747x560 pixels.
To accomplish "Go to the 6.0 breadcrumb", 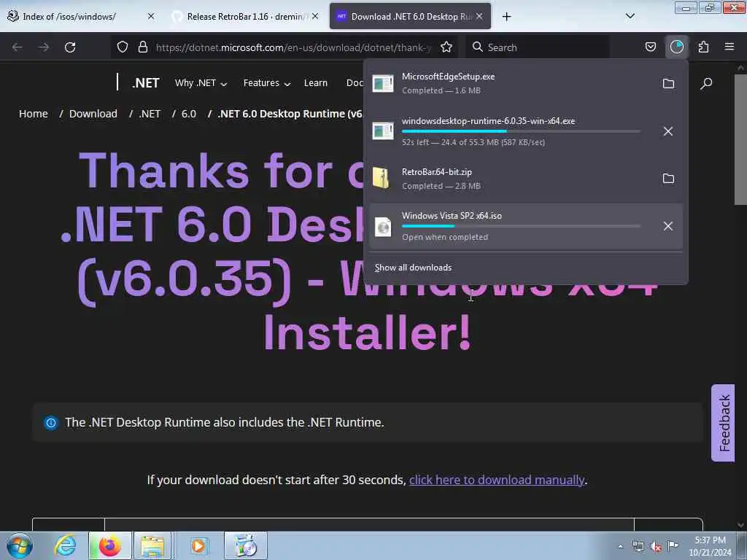I will [189, 114].
